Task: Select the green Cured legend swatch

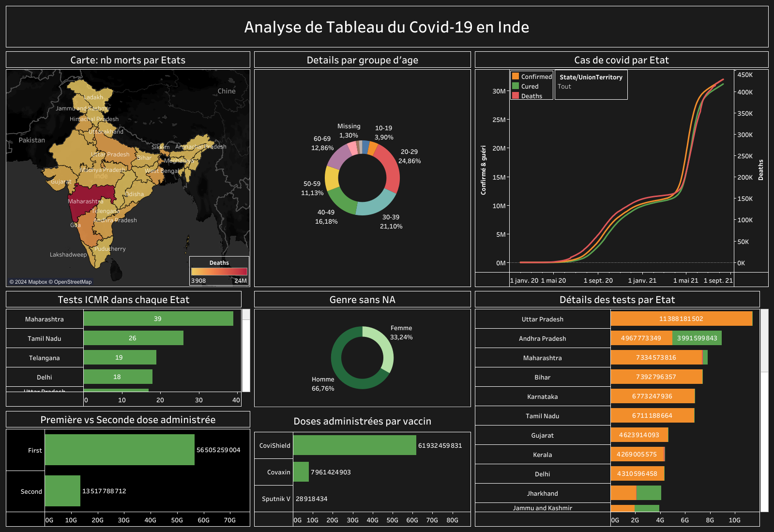Action: (x=516, y=86)
